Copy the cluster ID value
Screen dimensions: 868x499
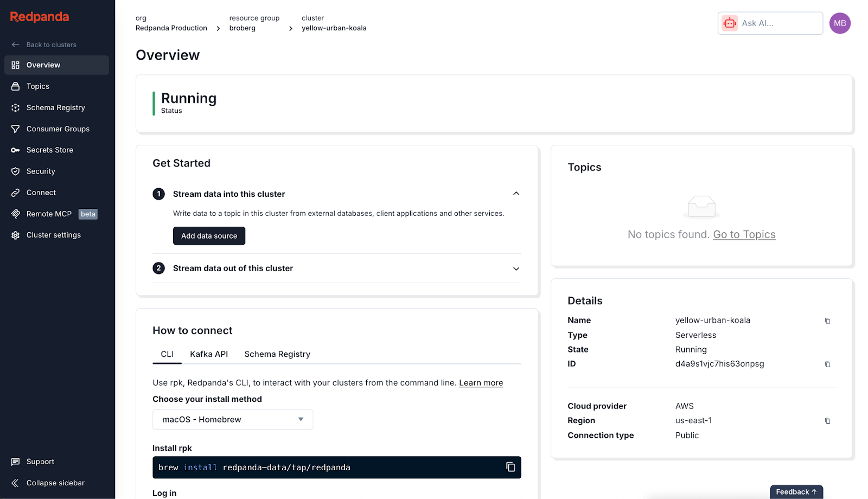point(827,364)
